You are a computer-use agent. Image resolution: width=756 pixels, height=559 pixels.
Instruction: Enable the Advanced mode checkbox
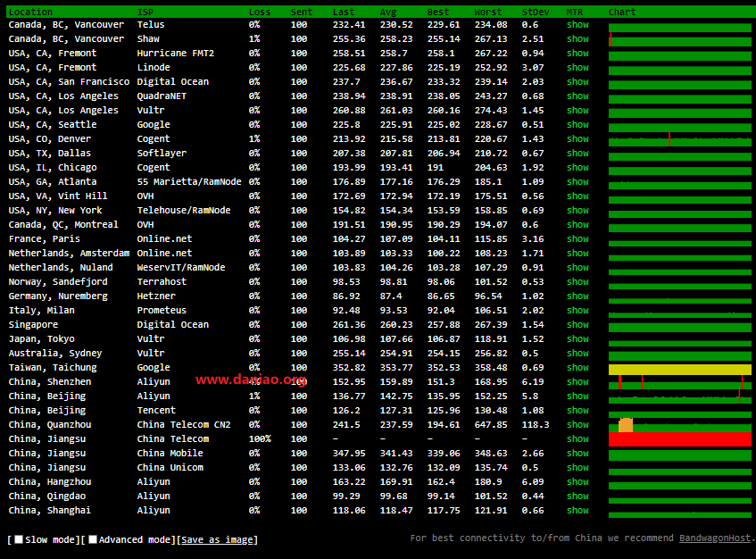(x=93, y=539)
